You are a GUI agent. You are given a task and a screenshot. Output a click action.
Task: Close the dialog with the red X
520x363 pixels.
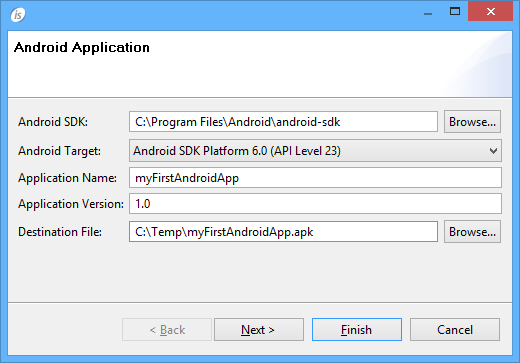click(x=490, y=12)
